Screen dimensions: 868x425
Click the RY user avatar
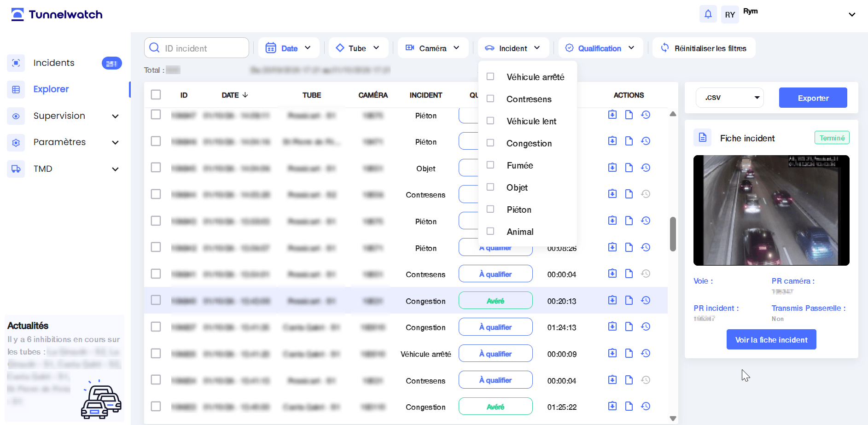(x=730, y=14)
